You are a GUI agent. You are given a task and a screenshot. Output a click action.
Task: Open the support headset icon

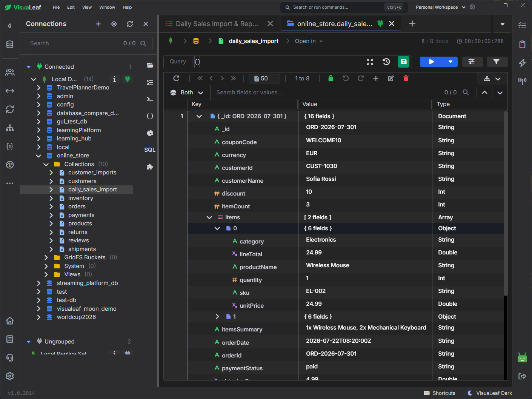click(x=10, y=357)
